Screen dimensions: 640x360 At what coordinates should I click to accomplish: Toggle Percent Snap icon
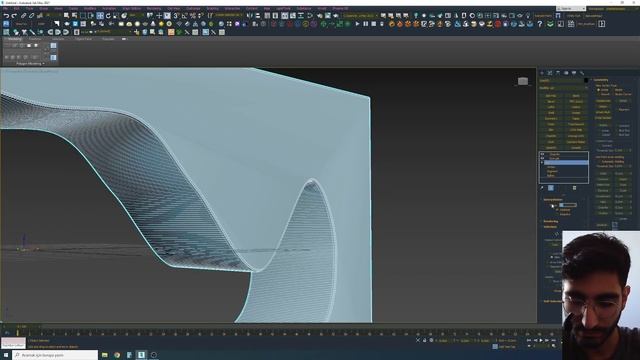tap(192, 16)
